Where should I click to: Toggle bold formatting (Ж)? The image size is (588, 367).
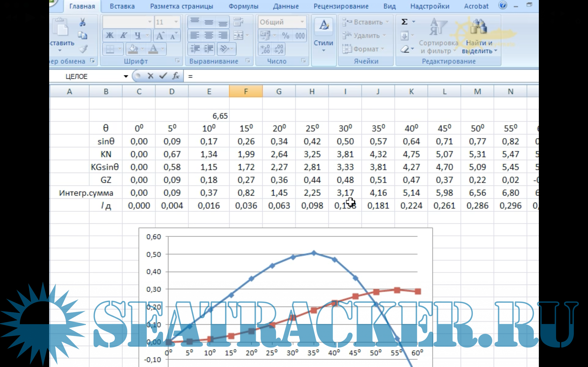tap(110, 36)
